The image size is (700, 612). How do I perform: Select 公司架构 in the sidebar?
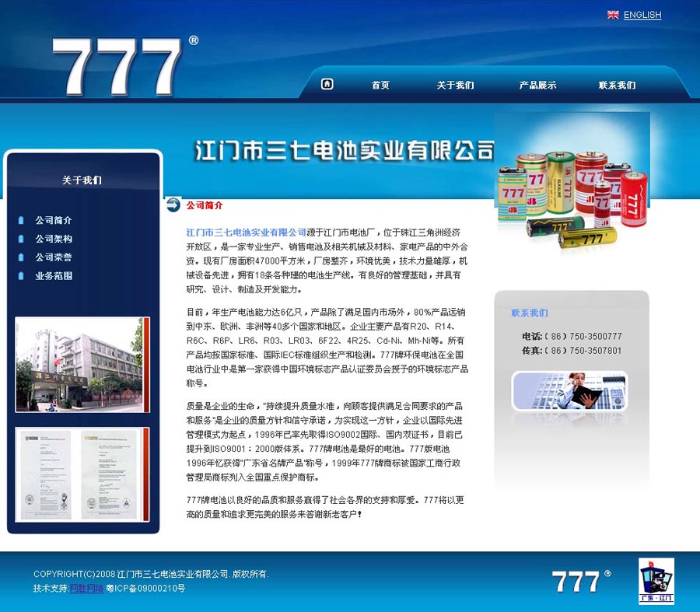point(54,239)
